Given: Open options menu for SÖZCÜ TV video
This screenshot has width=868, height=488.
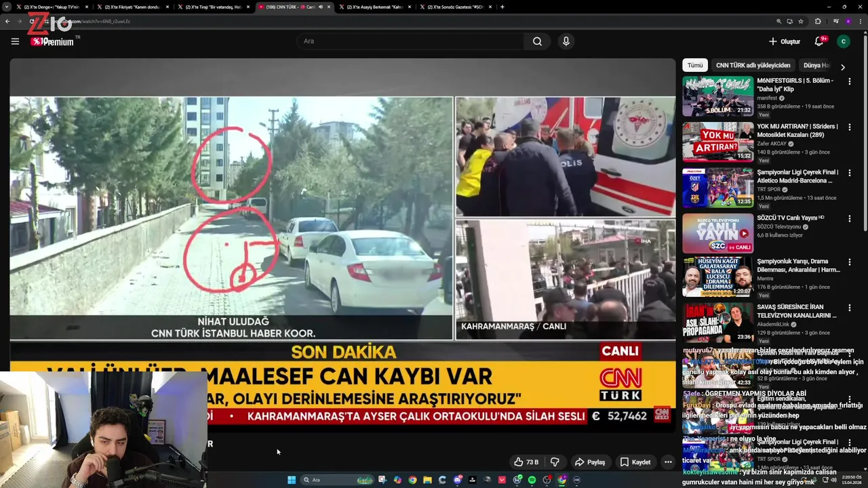Looking at the screenshot, I should point(849,218).
